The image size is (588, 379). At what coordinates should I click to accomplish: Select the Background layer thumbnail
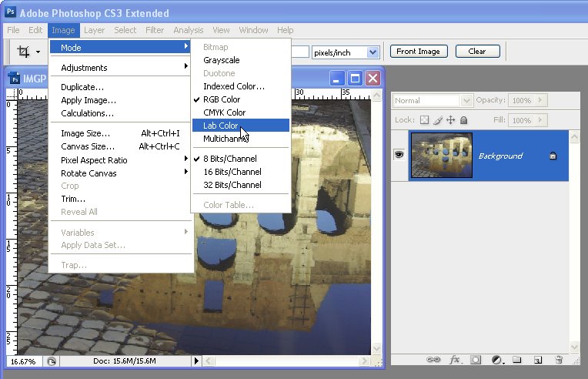[441, 155]
